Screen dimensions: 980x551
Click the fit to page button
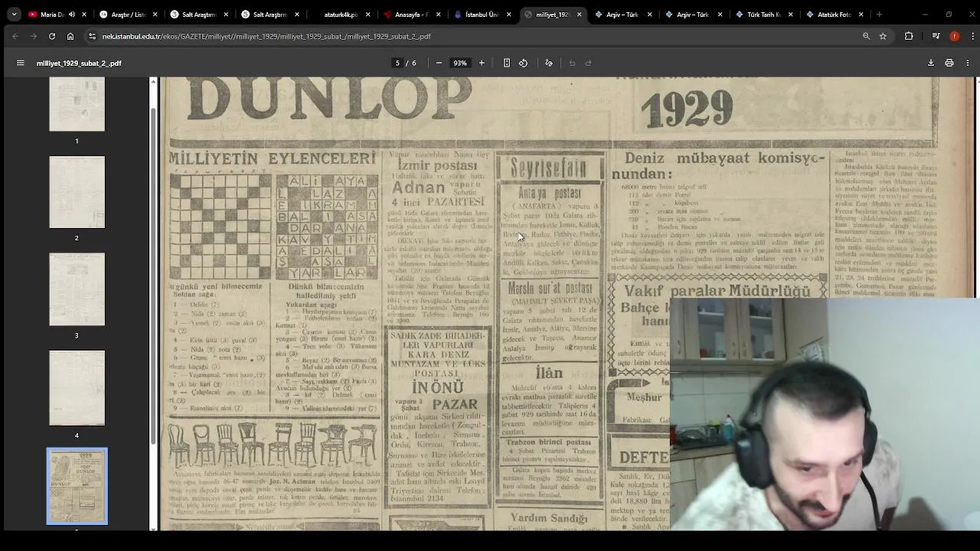coord(506,63)
